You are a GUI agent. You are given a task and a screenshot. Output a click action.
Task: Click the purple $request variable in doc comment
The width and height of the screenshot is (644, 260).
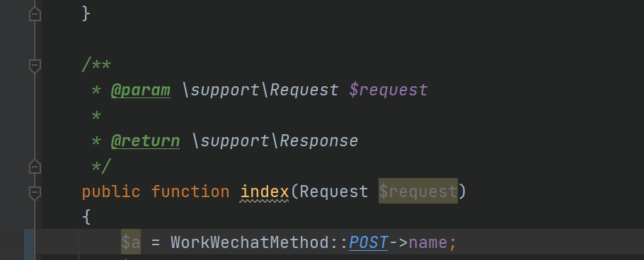[x=389, y=90]
